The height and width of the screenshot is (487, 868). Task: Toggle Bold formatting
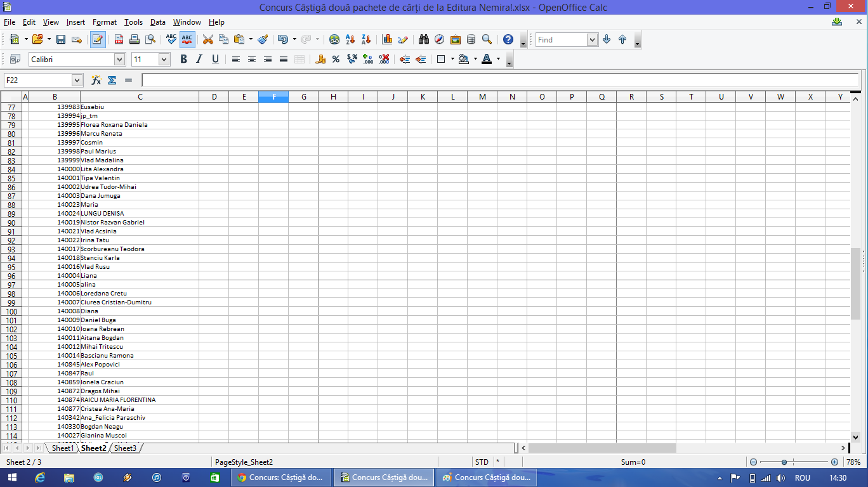tap(183, 60)
